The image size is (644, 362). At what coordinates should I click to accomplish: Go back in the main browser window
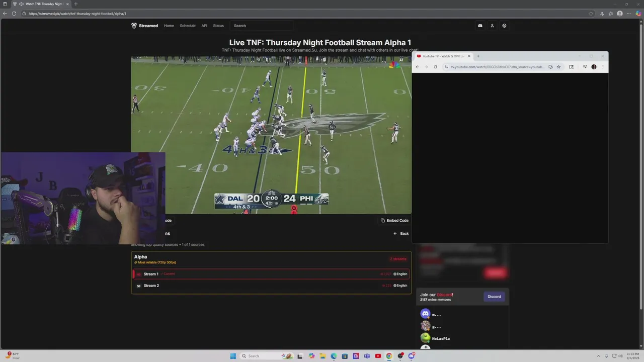pos(5,14)
